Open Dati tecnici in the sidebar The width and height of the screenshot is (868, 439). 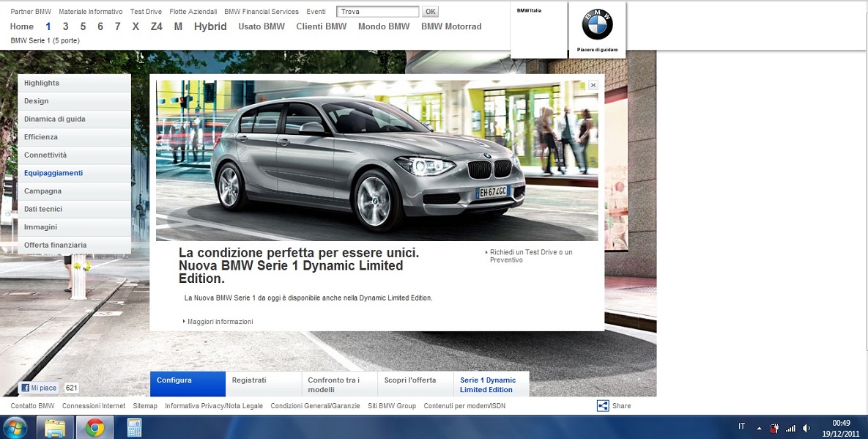tap(74, 209)
